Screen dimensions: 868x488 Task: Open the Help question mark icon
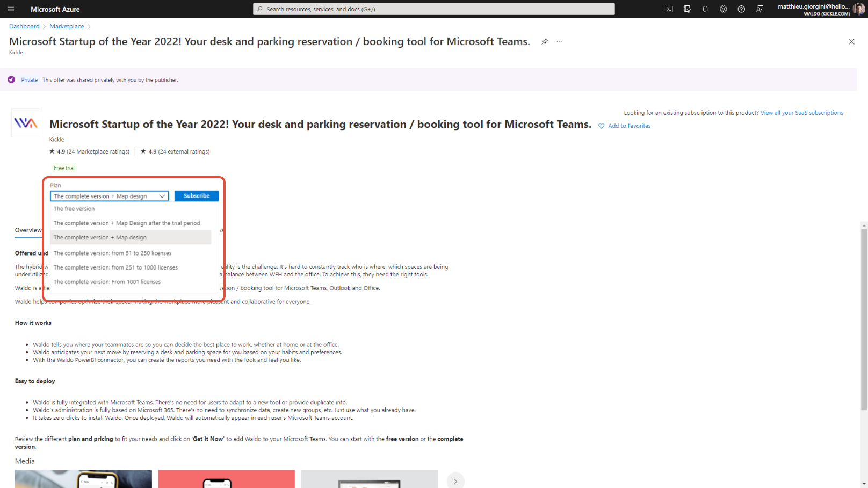tap(741, 9)
